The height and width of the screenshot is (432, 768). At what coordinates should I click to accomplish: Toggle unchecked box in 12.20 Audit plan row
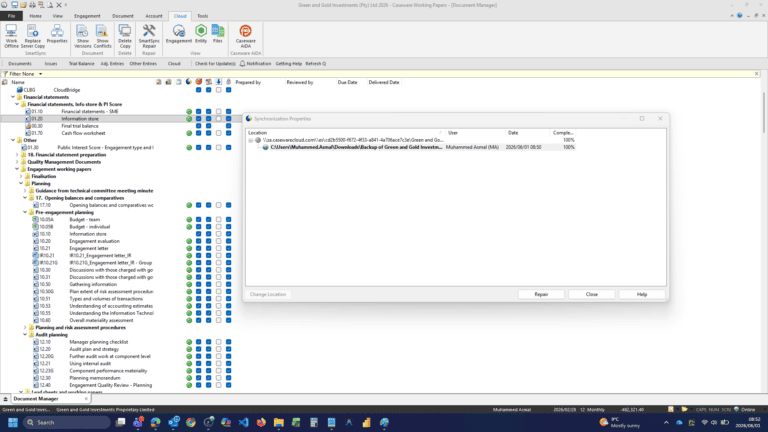pos(218,349)
